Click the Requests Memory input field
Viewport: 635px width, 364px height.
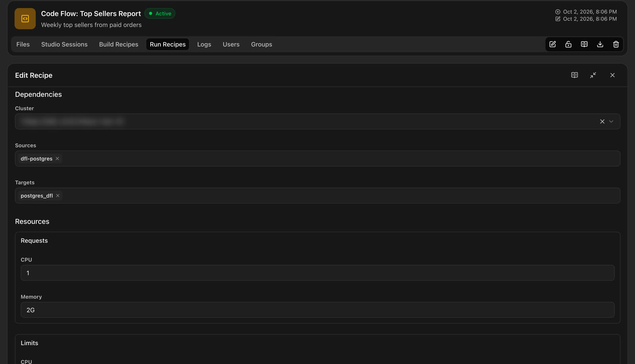[317, 310]
